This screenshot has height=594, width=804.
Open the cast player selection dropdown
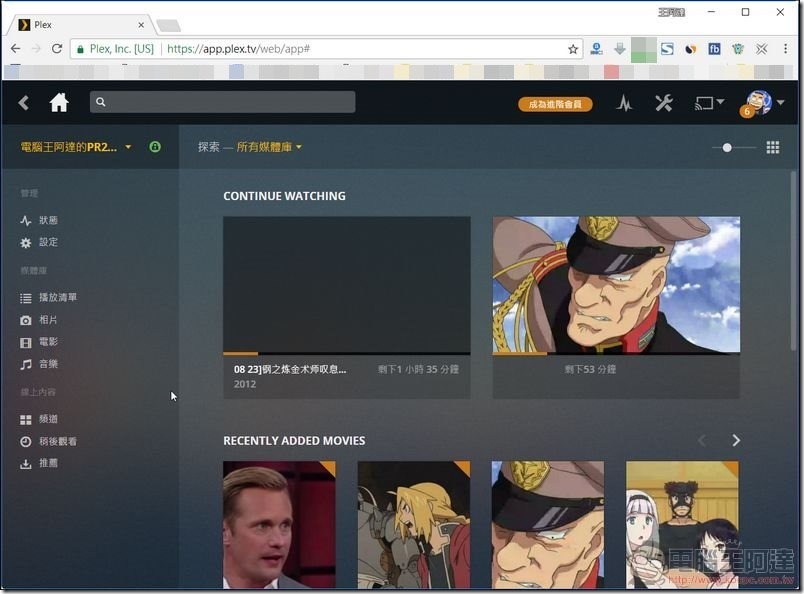coord(709,103)
